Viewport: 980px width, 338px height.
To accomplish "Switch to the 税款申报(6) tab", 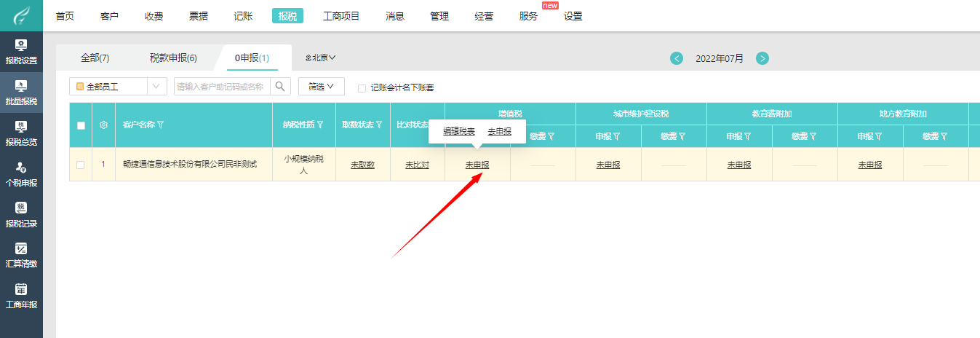I will point(172,58).
